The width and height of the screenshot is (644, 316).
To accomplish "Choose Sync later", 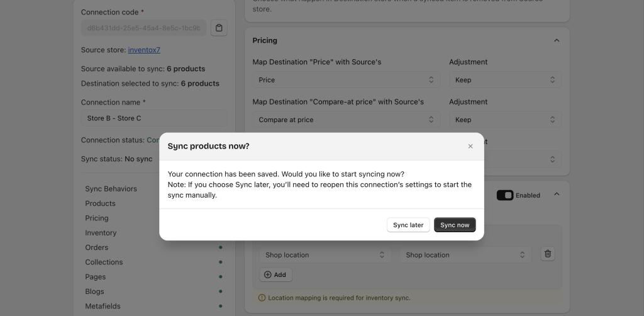I will (x=408, y=225).
